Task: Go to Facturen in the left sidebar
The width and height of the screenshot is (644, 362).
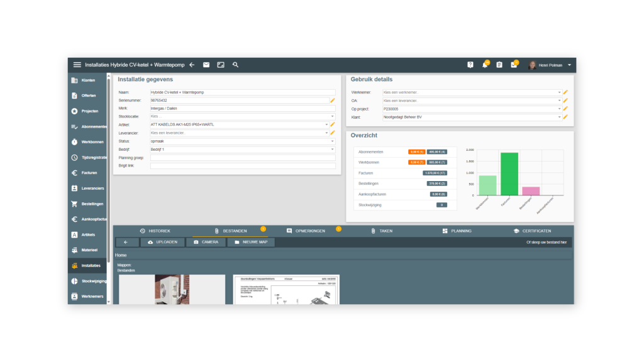Action: 89,172
